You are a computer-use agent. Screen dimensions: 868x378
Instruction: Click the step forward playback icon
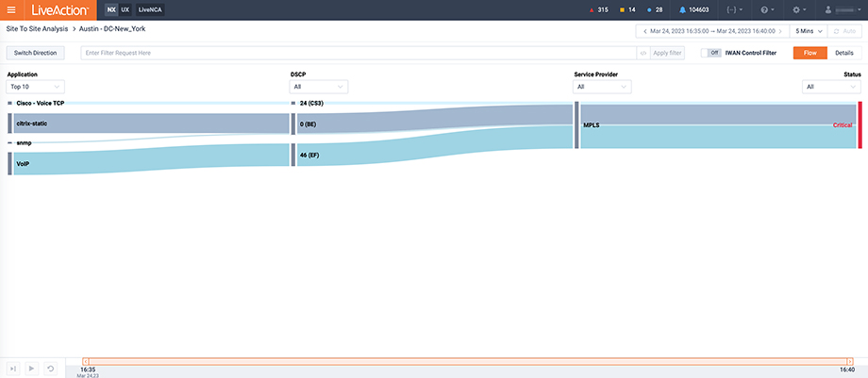click(12, 369)
